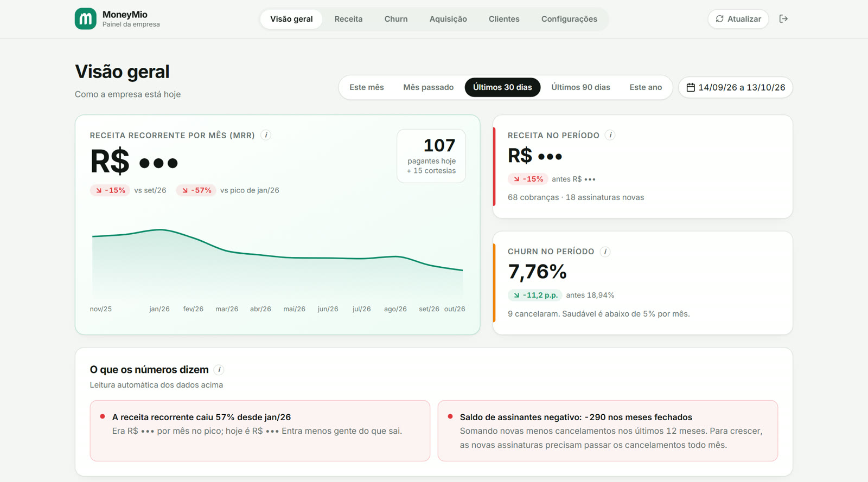This screenshot has width=868, height=482.
Task: Select the Este mês period filter
Action: [x=367, y=87]
